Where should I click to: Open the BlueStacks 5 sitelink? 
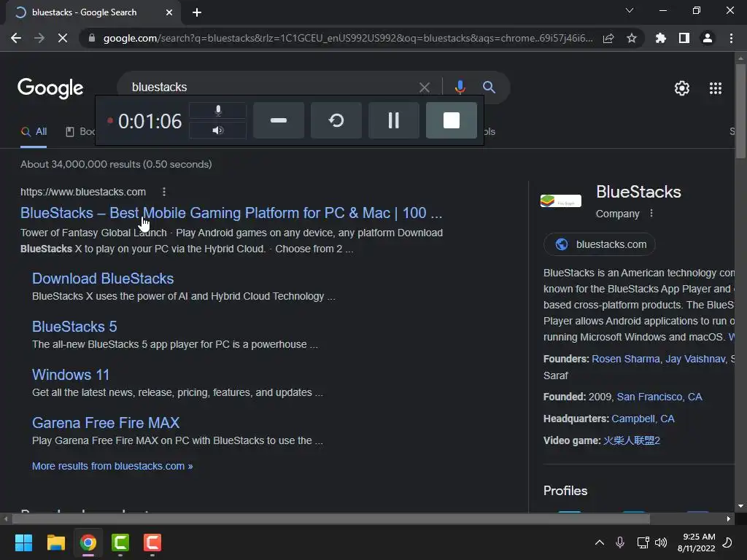coord(74,327)
